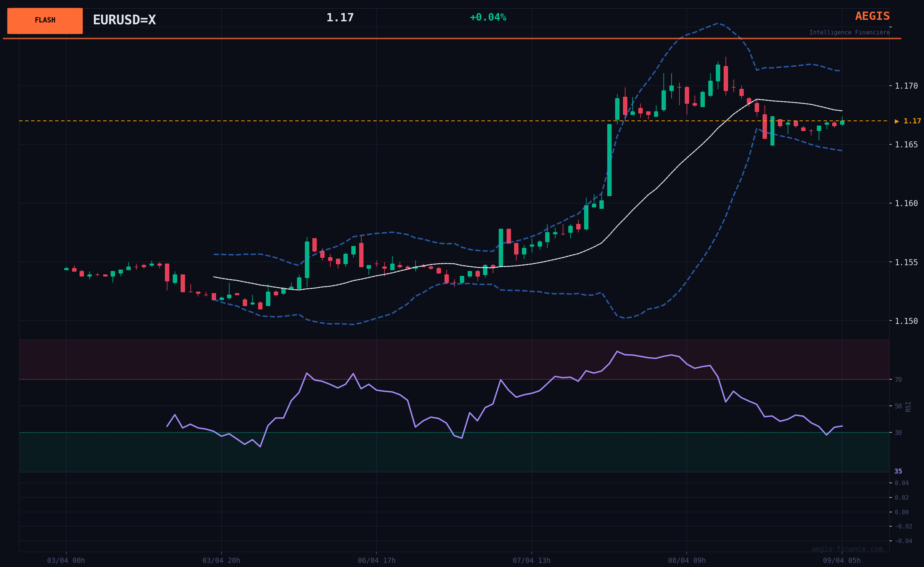Click the vertical RSI axis title
Screen dimensions: 924x567
908,407
